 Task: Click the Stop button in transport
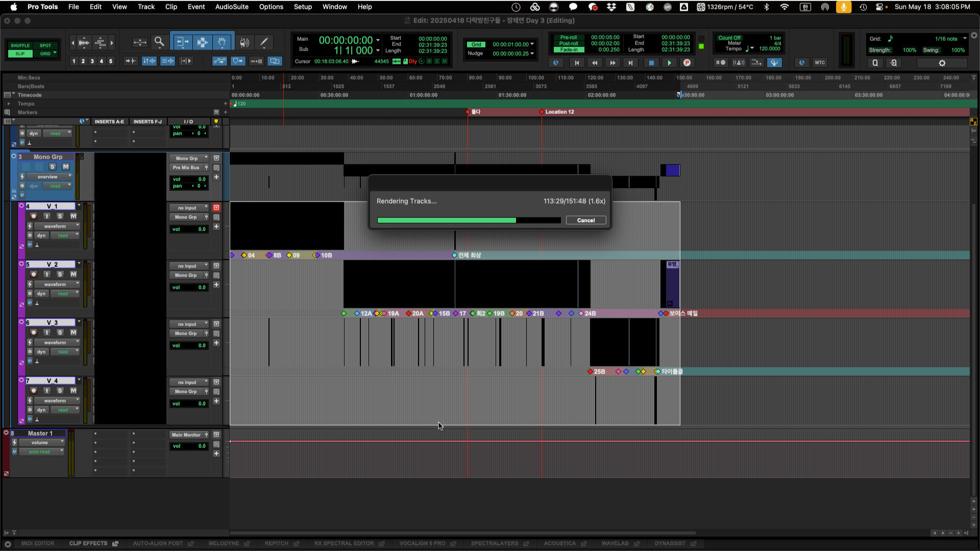(x=651, y=63)
